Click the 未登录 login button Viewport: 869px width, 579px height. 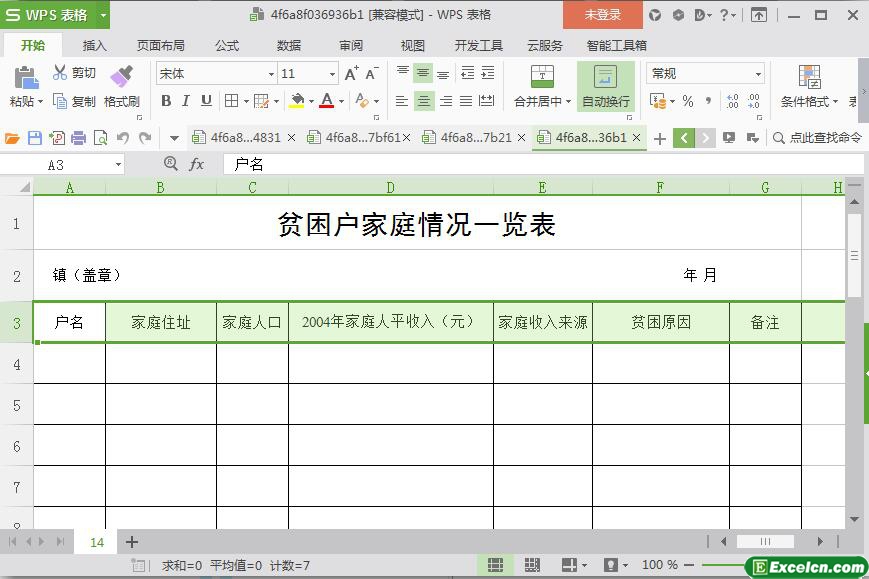[602, 14]
